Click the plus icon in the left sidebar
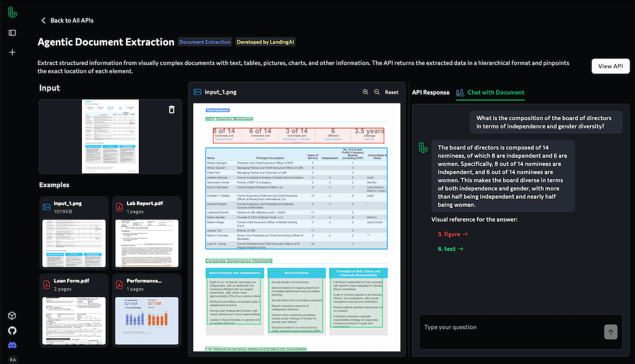 (x=12, y=52)
